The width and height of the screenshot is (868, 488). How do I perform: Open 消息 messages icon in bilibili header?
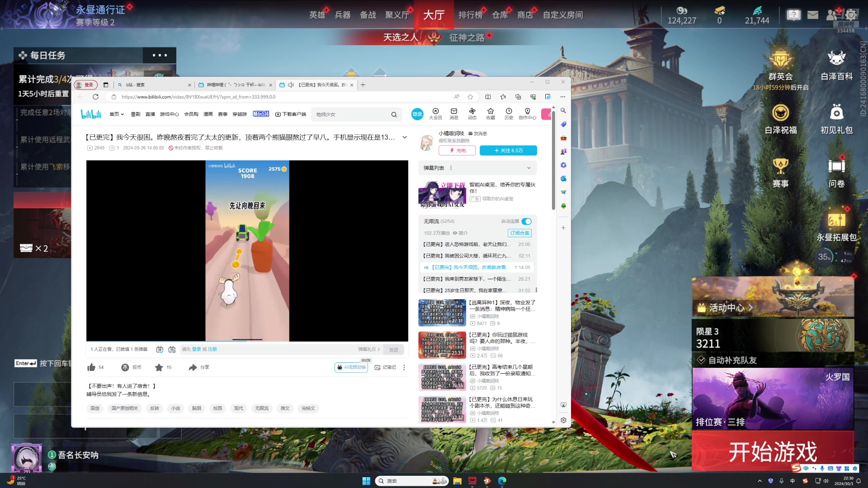pos(454,114)
